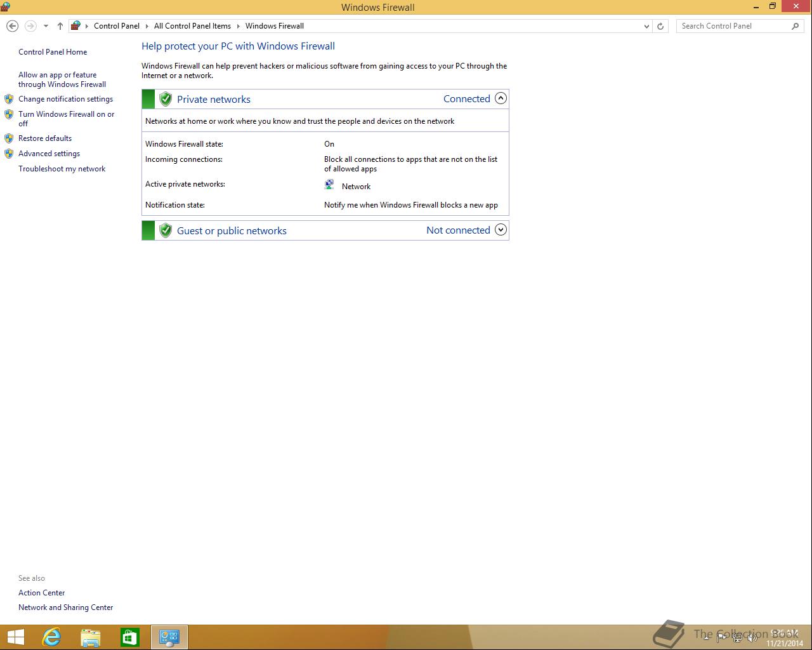Image resolution: width=812 pixels, height=650 pixels.
Task: Open Troubleshoot my network link
Action: [62, 169]
